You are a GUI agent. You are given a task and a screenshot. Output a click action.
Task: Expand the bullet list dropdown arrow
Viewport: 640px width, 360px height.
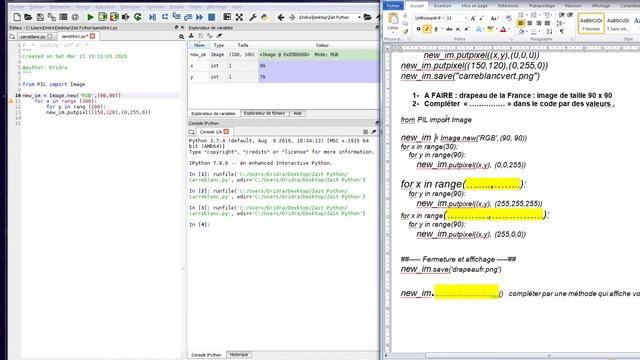click(x=527, y=15)
